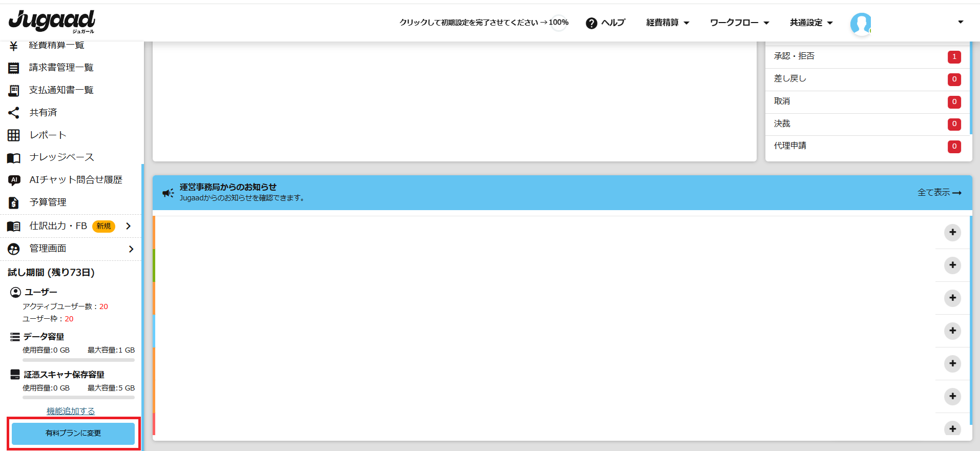Click the Jugaad logo
Image resolution: width=980 pixels, height=451 pixels.
[52, 21]
